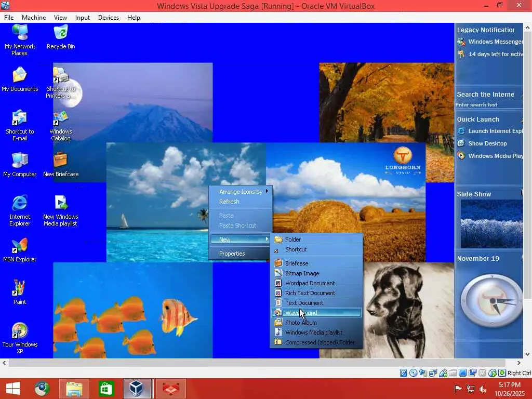Image resolution: width=532 pixels, height=399 pixels.
Task: Open My Network Places desktop icon
Action: click(20, 40)
